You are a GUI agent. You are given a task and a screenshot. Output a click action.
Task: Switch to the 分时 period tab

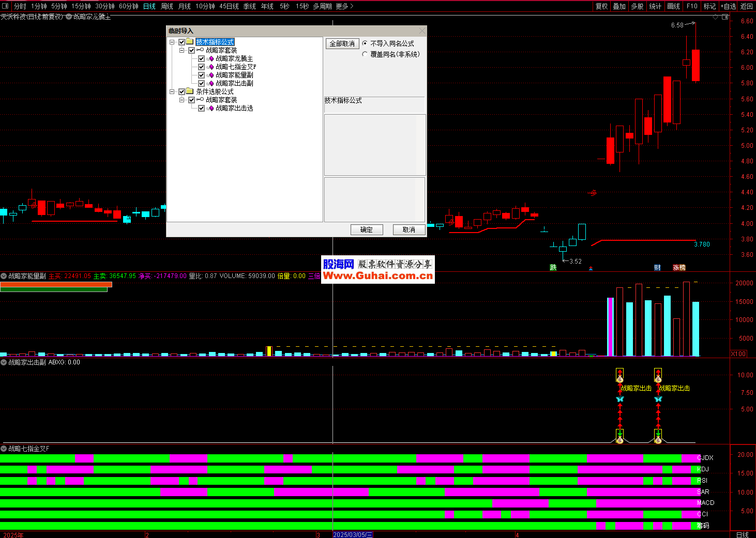[x=20, y=6]
